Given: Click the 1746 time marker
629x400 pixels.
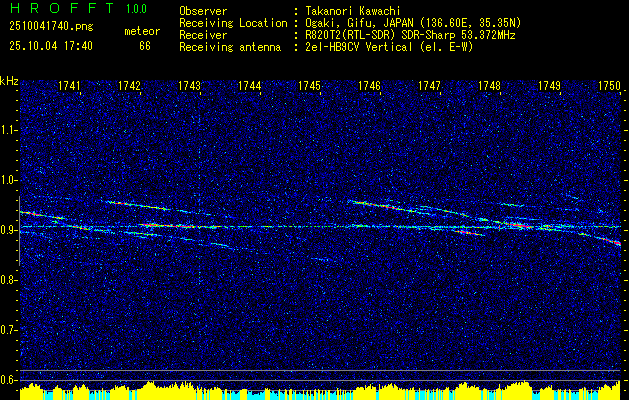Looking at the screenshot, I should pos(369,85).
